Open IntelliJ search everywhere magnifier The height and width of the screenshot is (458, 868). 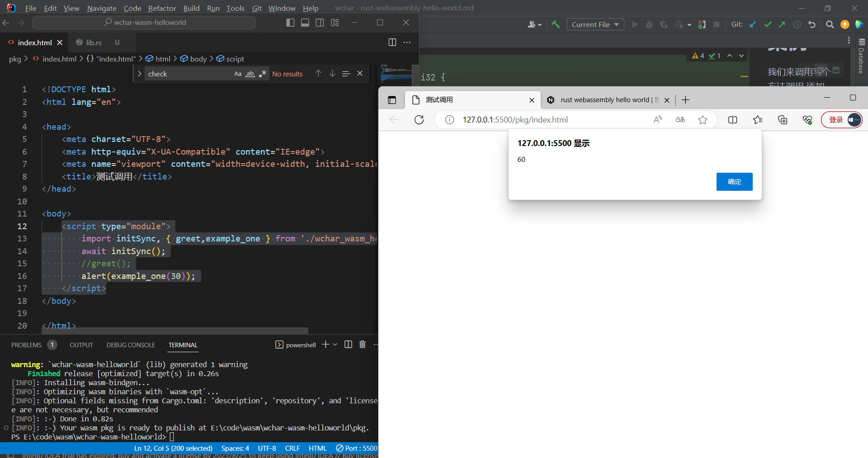click(830, 24)
